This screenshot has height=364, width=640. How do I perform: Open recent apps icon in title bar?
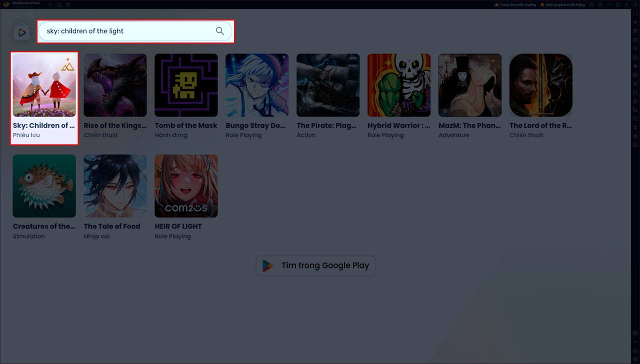pyautogui.click(x=68, y=4)
